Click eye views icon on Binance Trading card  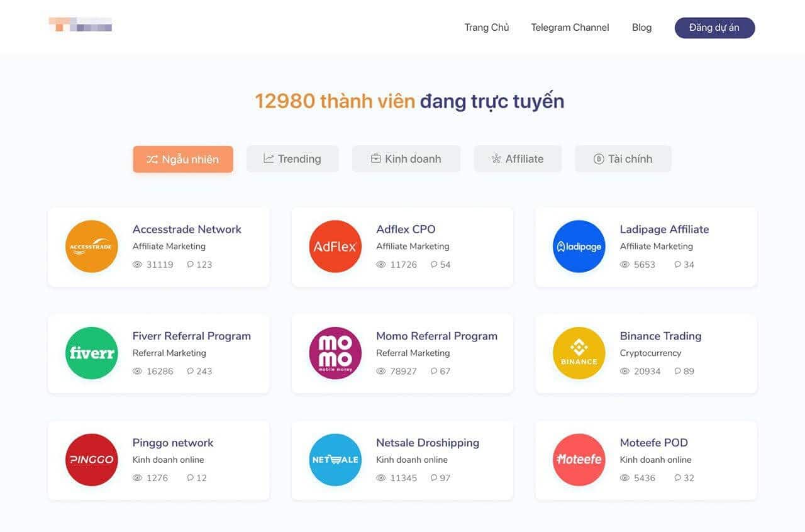point(625,372)
